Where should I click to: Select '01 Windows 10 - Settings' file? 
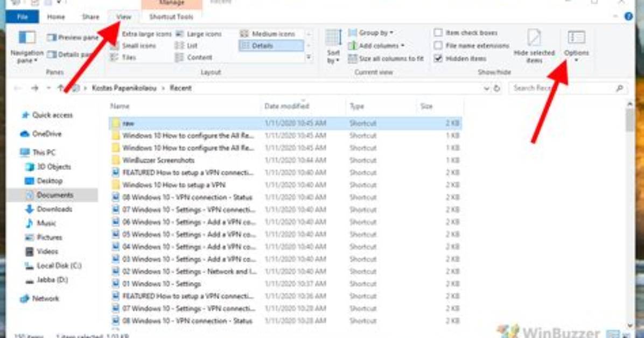[285, 284]
